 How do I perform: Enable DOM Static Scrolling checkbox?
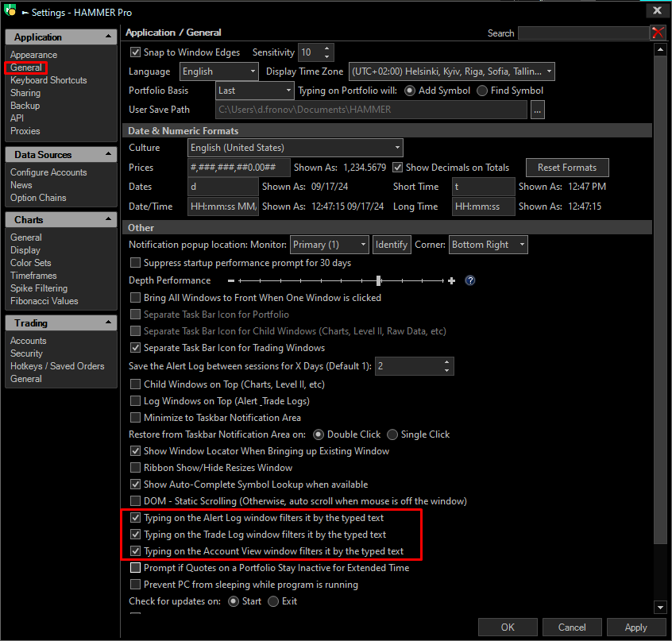tap(135, 501)
